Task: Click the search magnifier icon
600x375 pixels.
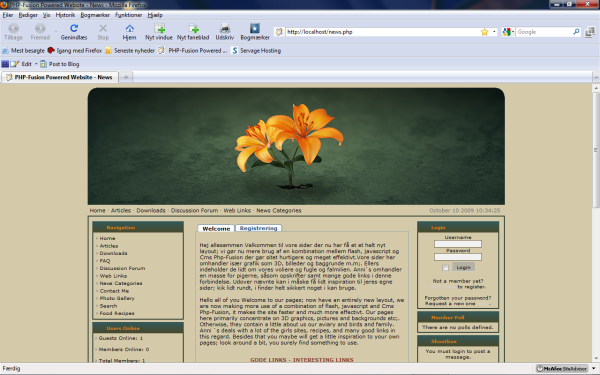Action: (576, 32)
